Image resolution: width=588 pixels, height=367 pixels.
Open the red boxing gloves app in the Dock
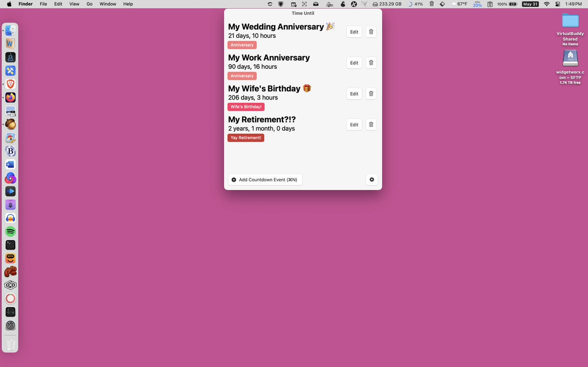pyautogui.click(x=10, y=271)
